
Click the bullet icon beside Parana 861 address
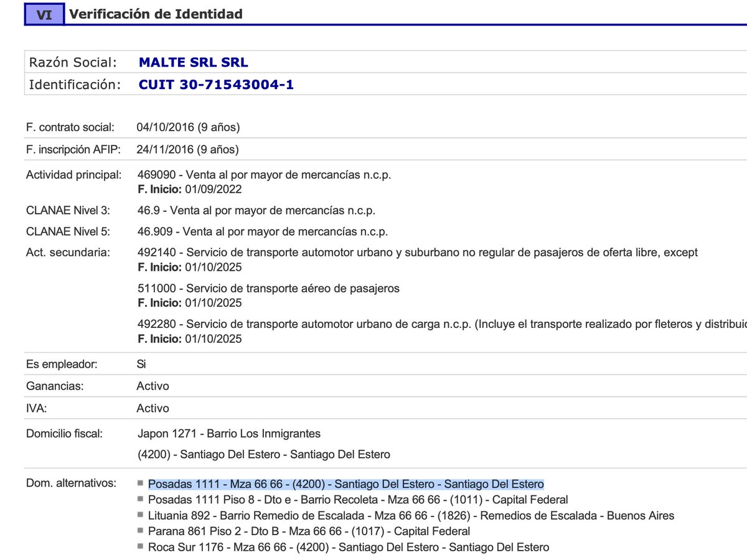pyautogui.click(x=141, y=531)
